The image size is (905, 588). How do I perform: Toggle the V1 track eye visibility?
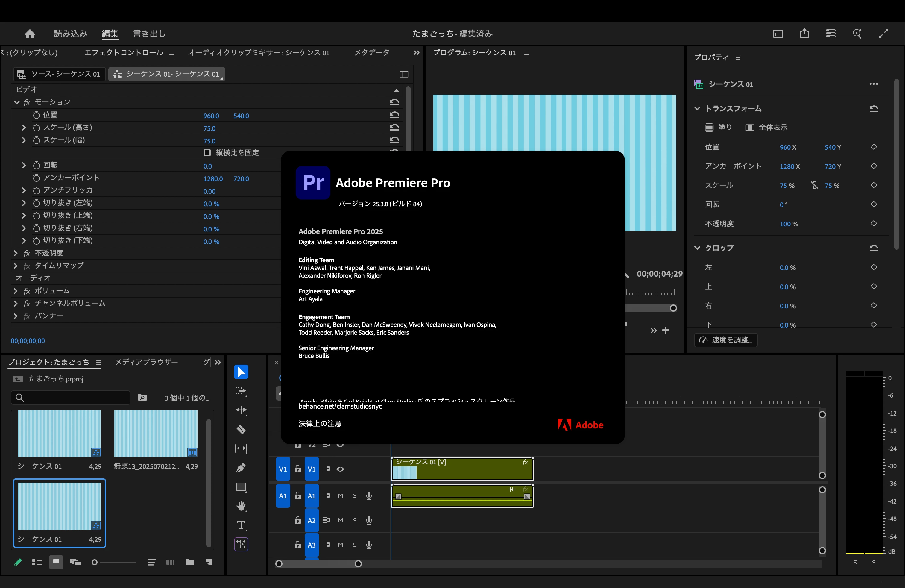pyautogui.click(x=340, y=469)
